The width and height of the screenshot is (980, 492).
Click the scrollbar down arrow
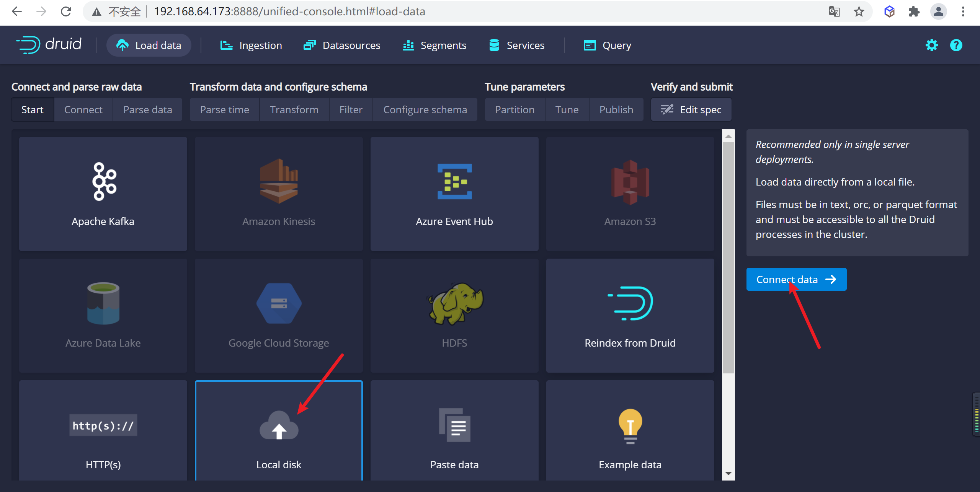pyautogui.click(x=728, y=474)
